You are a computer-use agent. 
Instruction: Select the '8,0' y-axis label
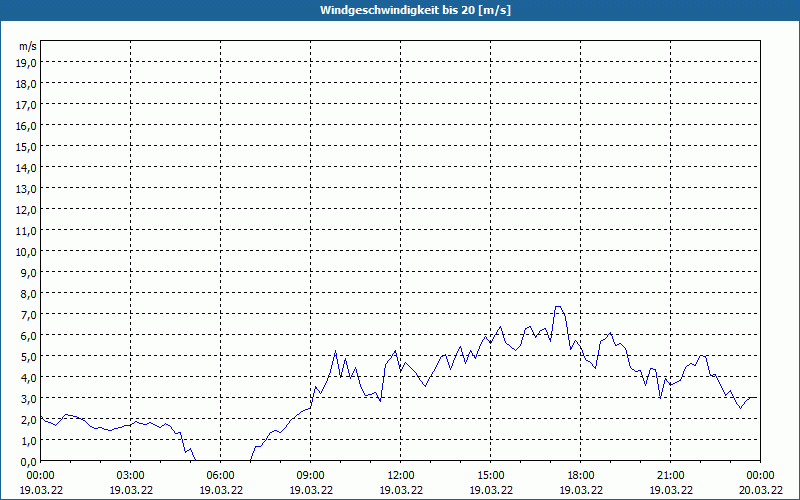pyautogui.click(x=29, y=294)
